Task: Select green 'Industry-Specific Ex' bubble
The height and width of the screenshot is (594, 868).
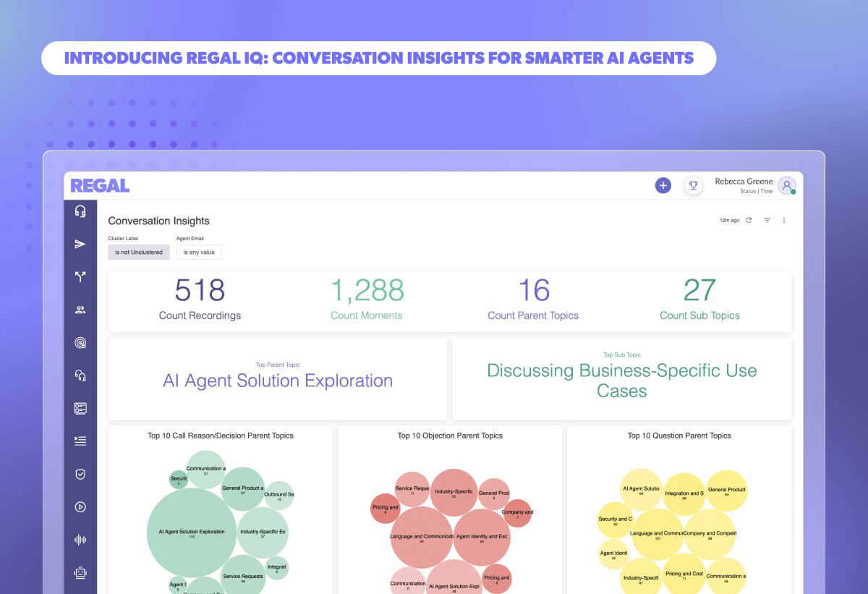Action: point(263,533)
